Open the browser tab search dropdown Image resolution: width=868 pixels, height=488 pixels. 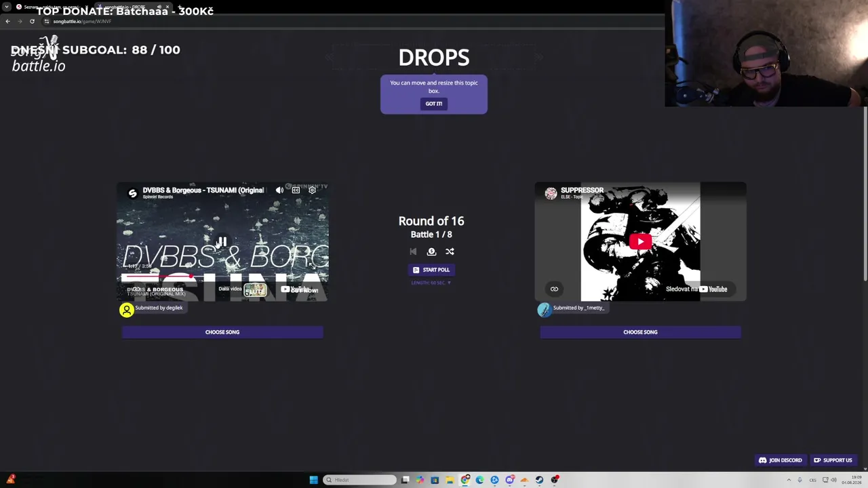click(6, 7)
